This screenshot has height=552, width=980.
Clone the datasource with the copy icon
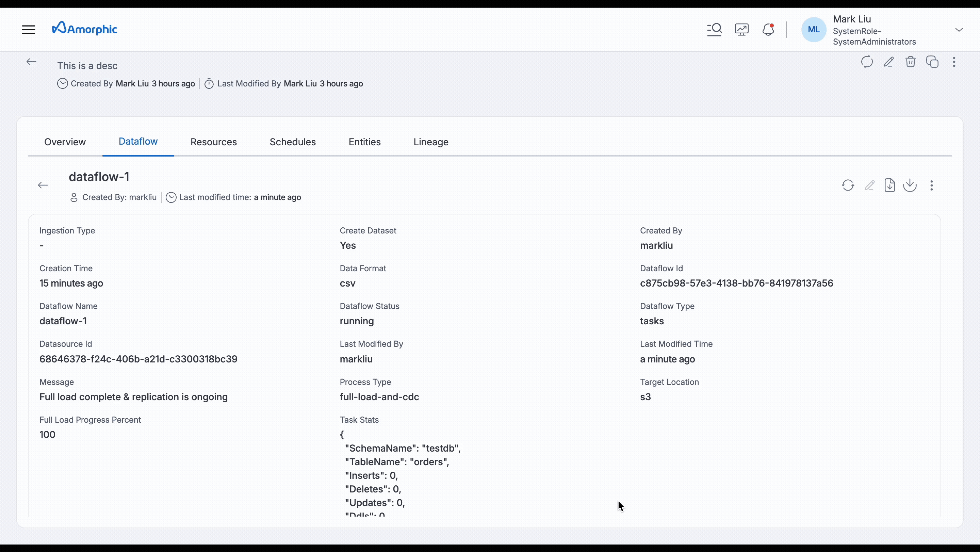[932, 62]
